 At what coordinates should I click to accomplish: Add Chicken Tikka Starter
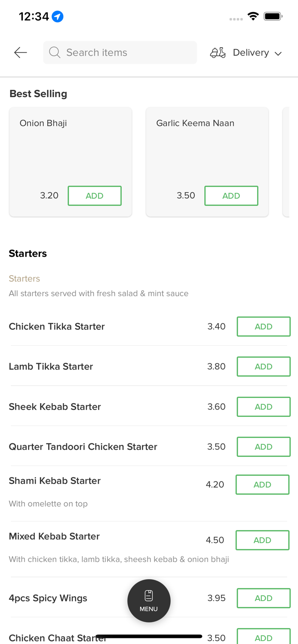tap(263, 327)
